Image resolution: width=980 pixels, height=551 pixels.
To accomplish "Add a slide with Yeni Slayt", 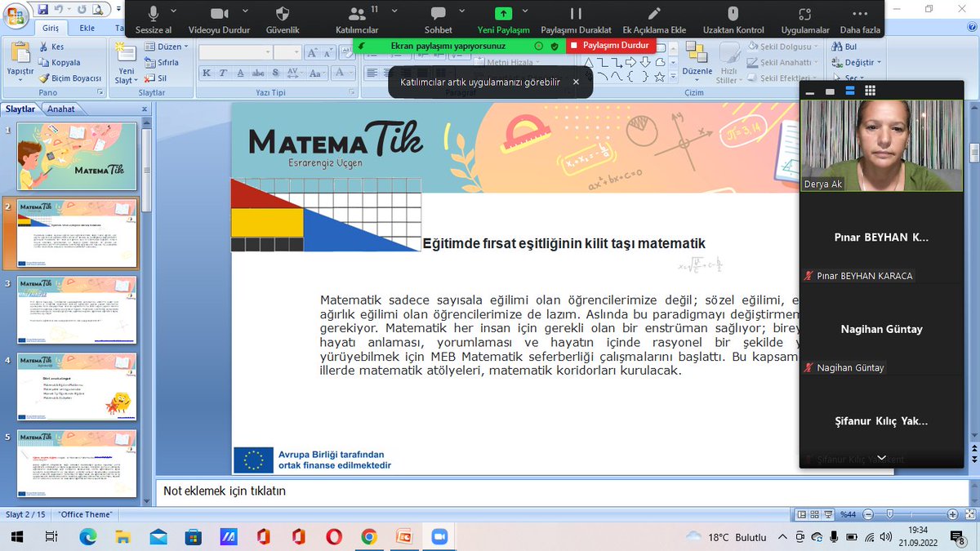I will click(x=127, y=62).
